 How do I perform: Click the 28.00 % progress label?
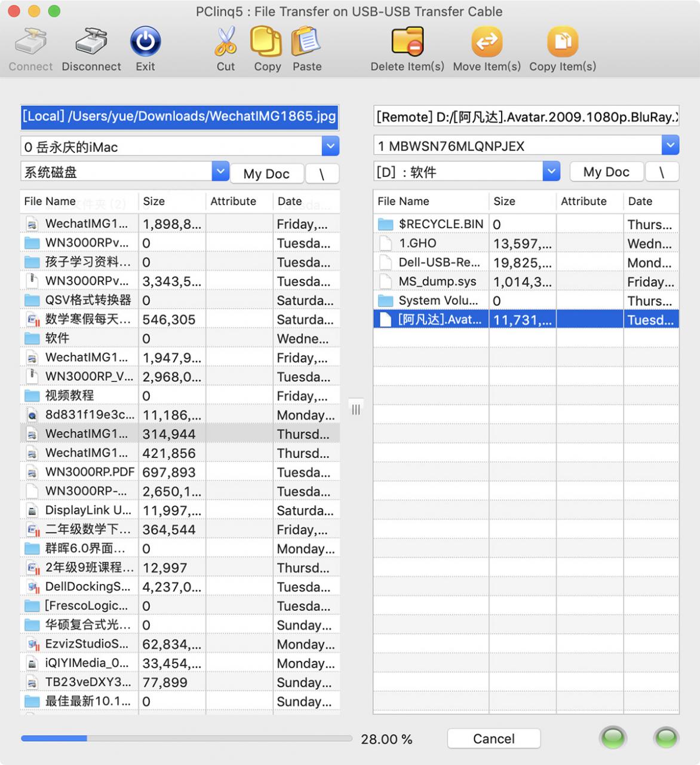[x=386, y=739]
